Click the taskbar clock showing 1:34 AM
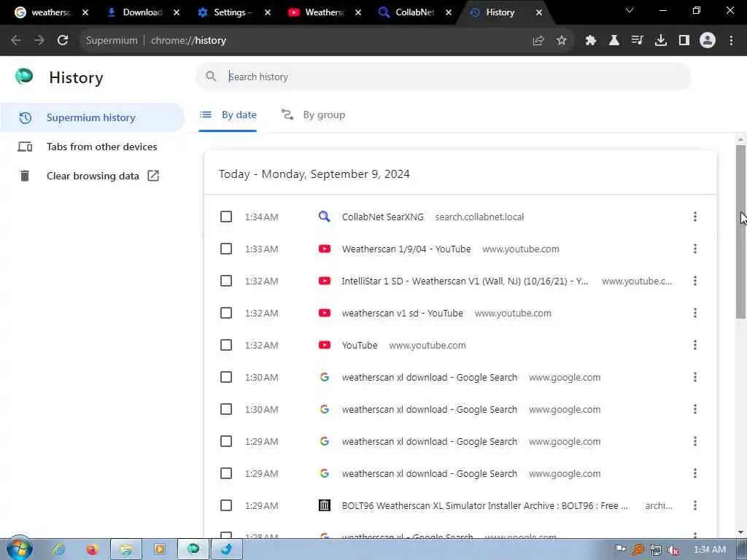The width and height of the screenshot is (747, 560). pyautogui.click(x=709, y=550)
